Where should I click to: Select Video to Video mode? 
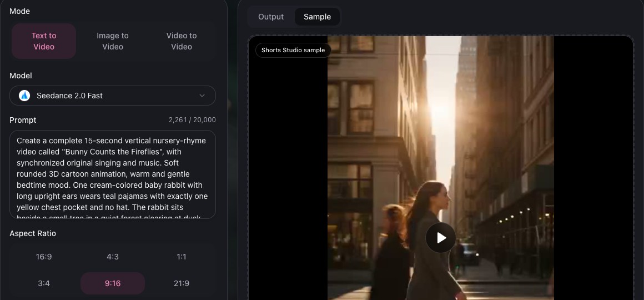(x=181, y=41)
